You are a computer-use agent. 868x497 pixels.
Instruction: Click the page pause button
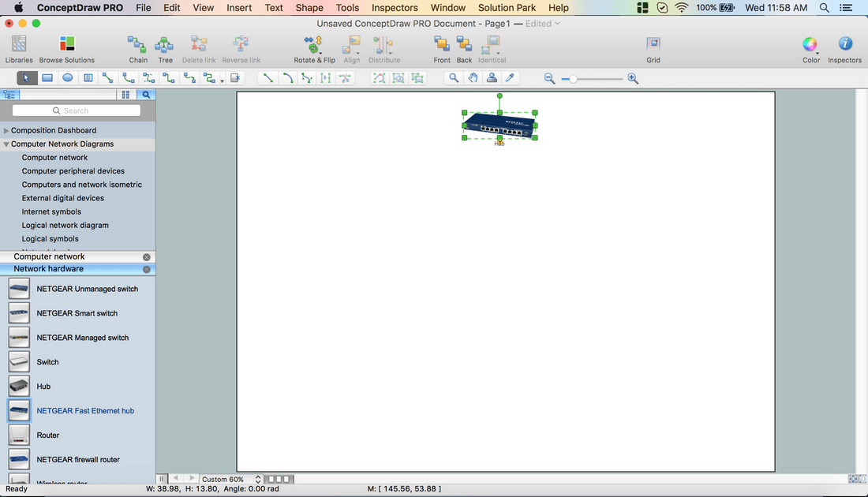pyautogui.click(x=162, y=480)
